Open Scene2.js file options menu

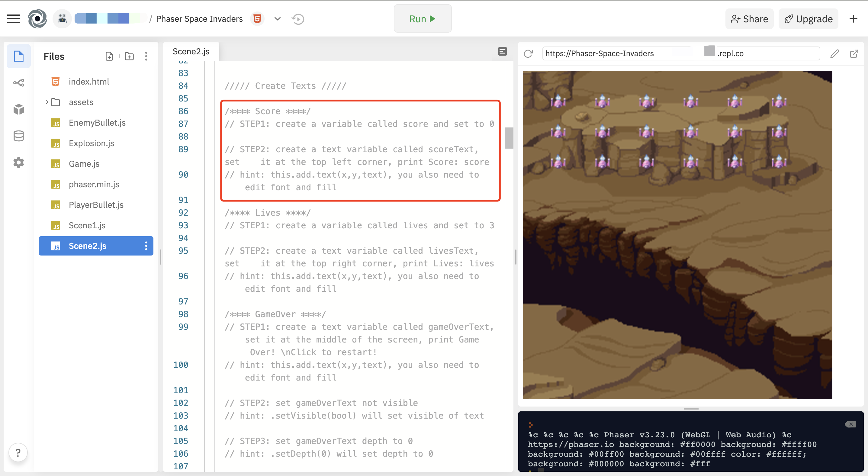tap(146, 246)
